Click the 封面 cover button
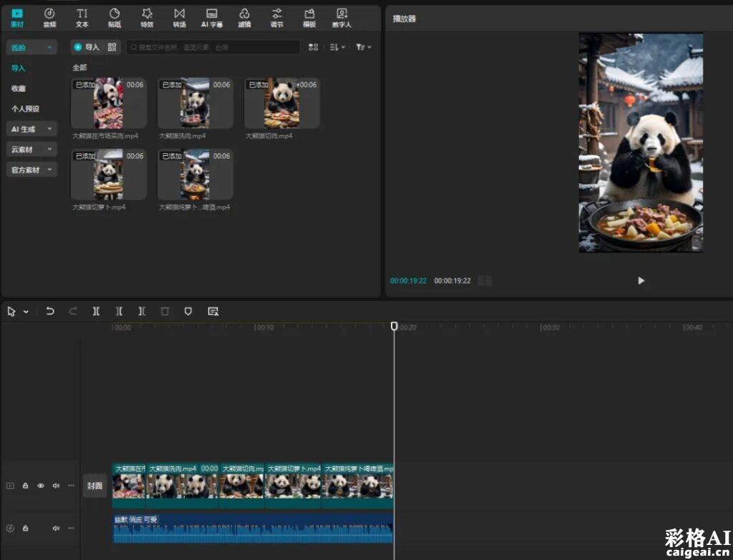 pyautogui.click(x=95, y=486)
